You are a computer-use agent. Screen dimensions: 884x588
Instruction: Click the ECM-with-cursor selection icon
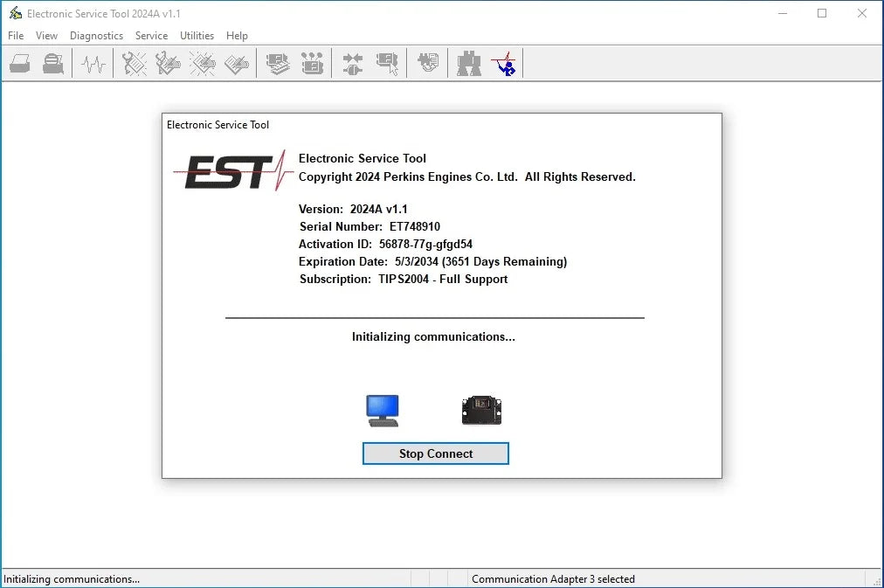tap(386, 63)
